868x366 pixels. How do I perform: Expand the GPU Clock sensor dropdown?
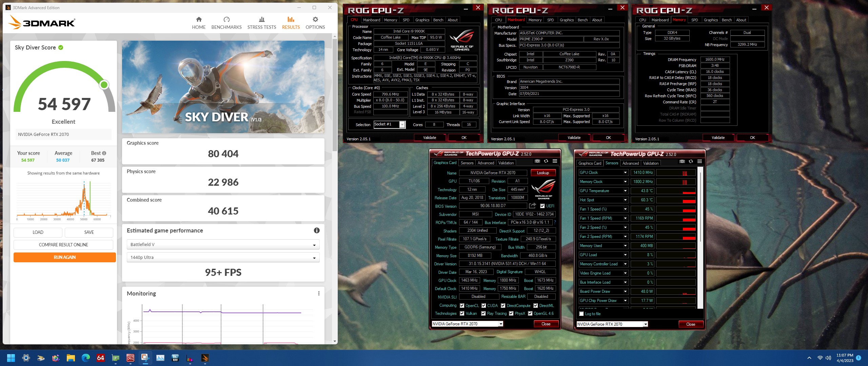click(625, 172)
